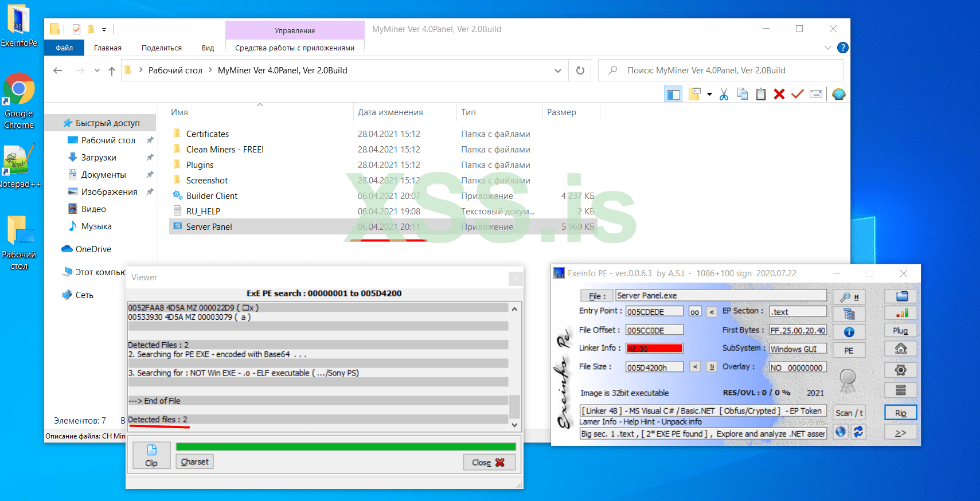The height and width of the screenshot is (501, 980).
Task: Click the stacked-lines menu button in Exeinfo PE
Action: tap(901, 390)
